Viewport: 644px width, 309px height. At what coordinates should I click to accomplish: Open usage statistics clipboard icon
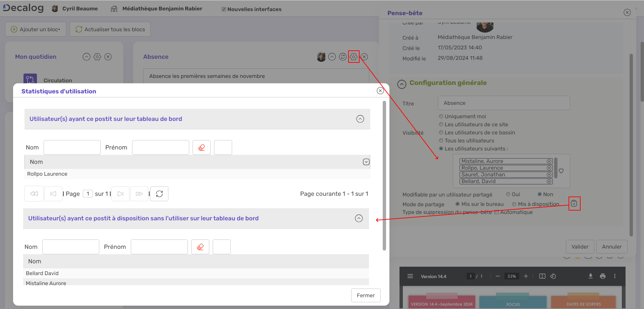click(x=574, y=204)
